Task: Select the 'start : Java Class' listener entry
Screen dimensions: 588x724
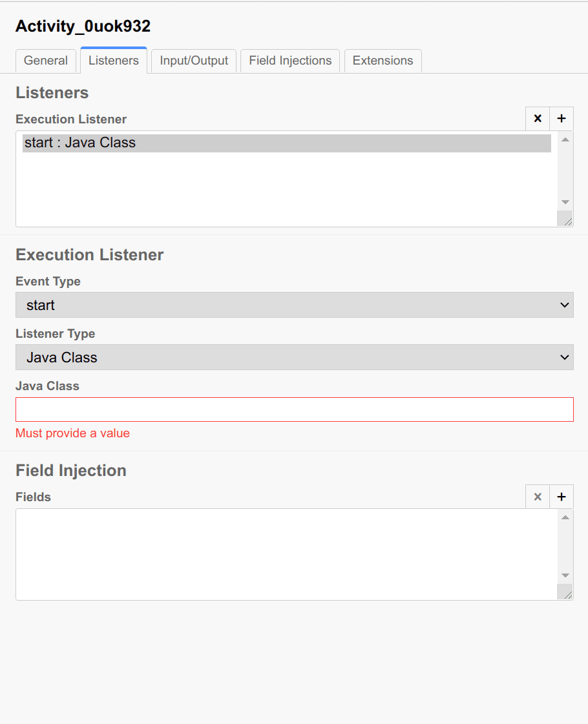Action: tap(286, 143)
